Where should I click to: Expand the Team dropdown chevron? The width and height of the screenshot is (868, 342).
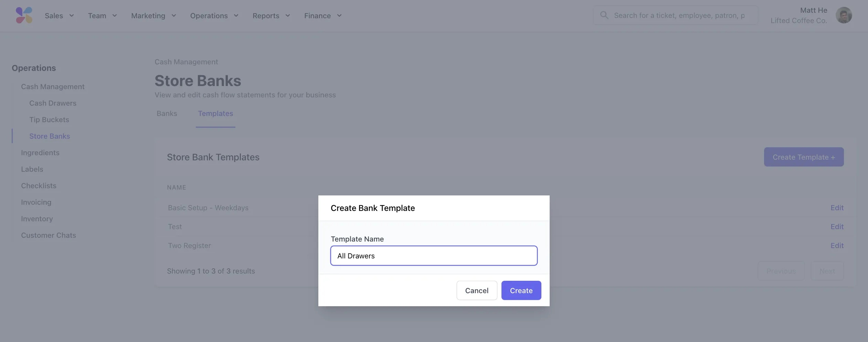[115, 15]
